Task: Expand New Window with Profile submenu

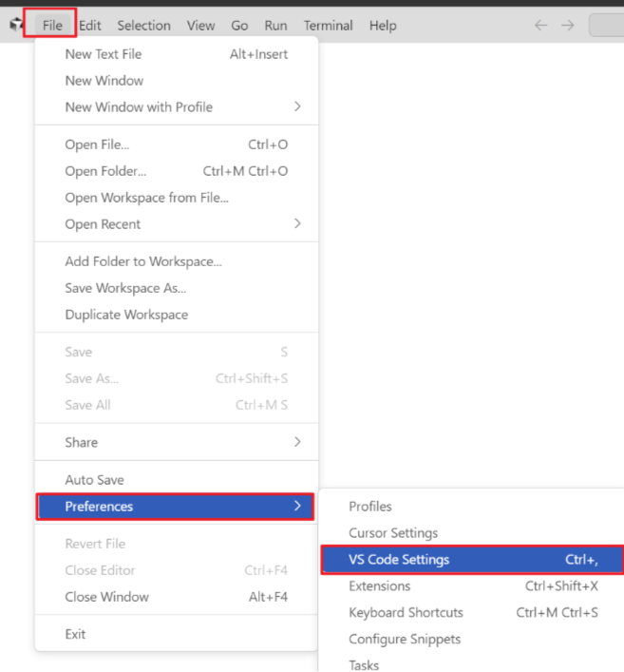Action: coord(177,107)
